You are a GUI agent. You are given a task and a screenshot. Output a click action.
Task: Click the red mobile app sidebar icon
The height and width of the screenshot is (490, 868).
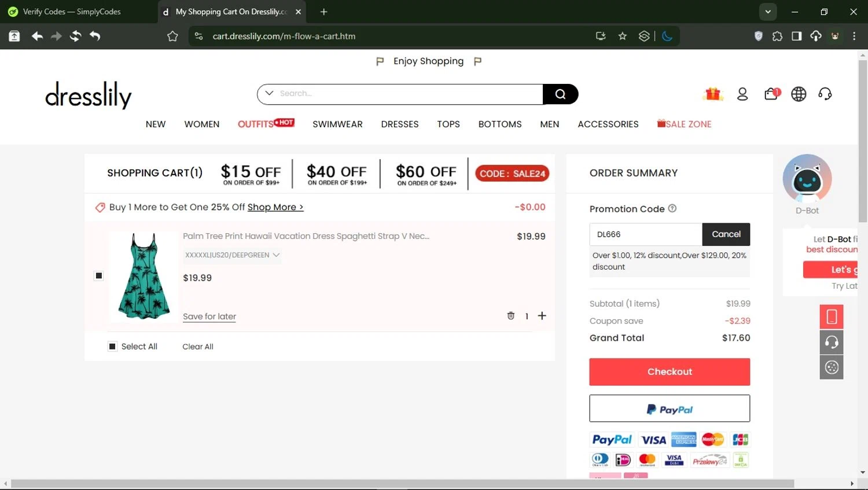(x=832, y=316)
